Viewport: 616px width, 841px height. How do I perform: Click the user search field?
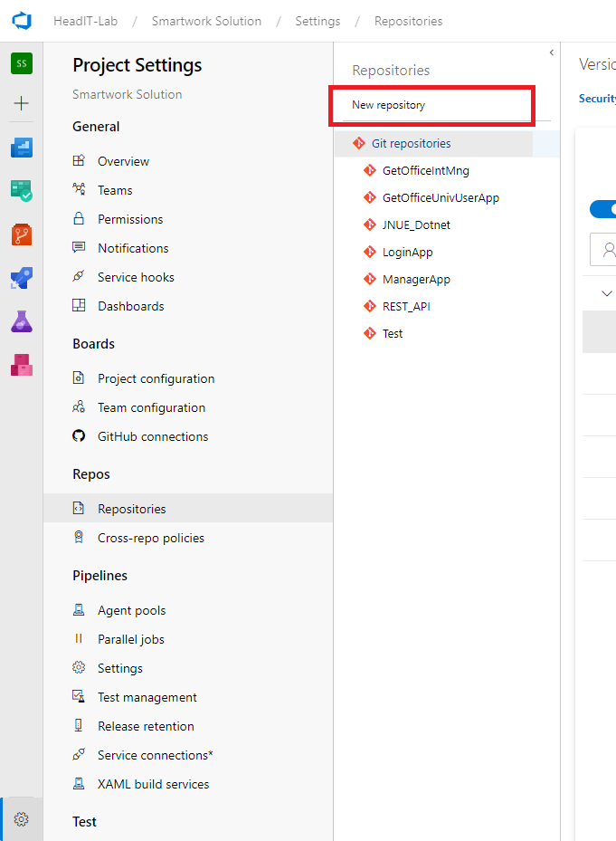click(603, 250)
